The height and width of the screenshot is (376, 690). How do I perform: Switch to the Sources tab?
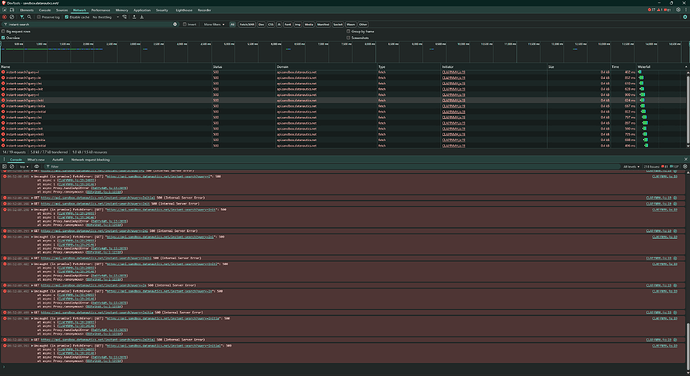[x=62, y=10]
